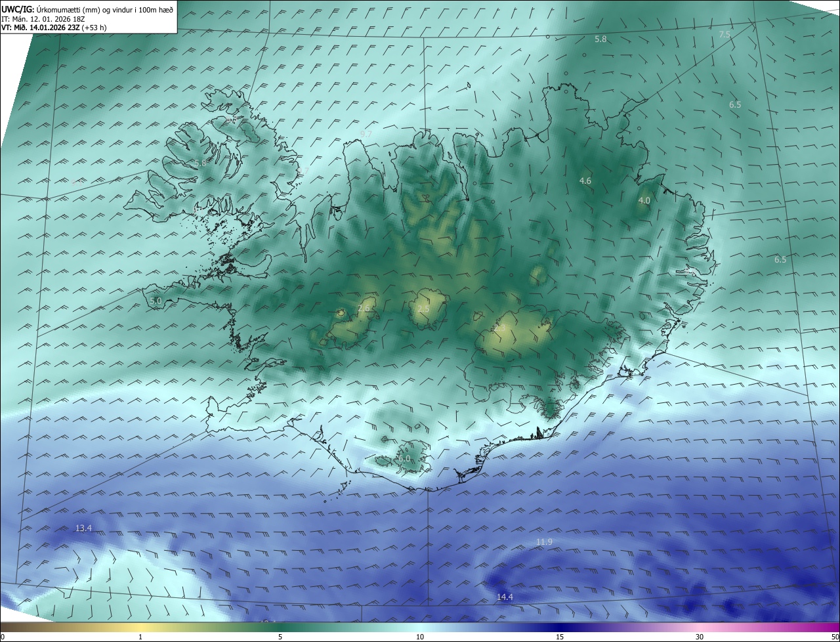The width and height of the screenshot is (840, 642).
Task: Click the 30 tick label on the colorbar
Action: pyautogui.click(x=700, y=637)
